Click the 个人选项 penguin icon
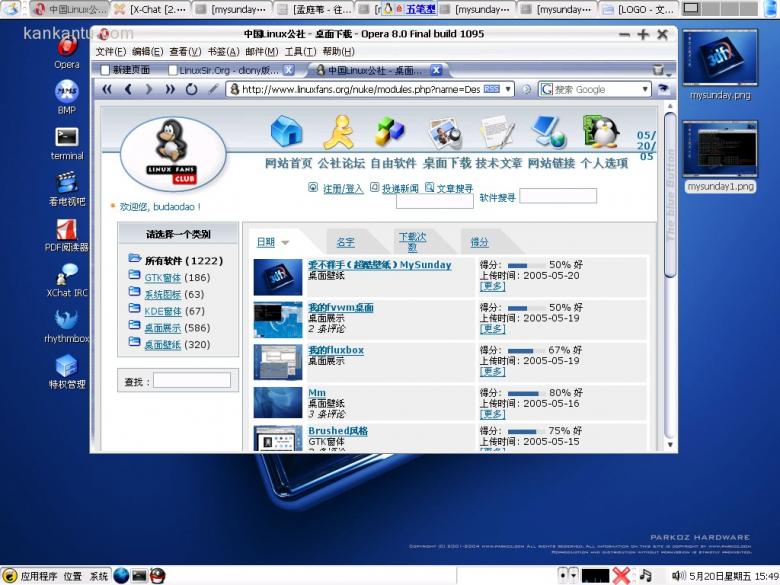This screenshot has width=780, height=585. click(x=601, y=131)
